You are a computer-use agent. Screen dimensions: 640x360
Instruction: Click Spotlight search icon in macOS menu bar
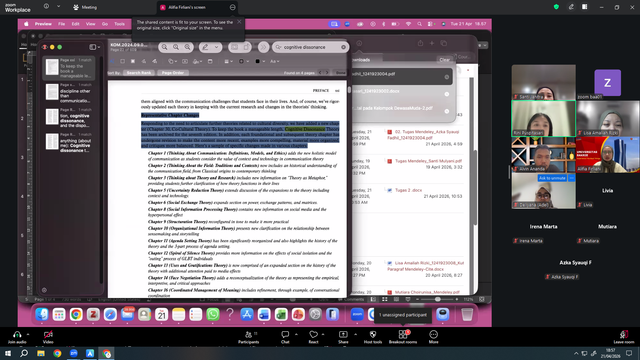[420, 24]
